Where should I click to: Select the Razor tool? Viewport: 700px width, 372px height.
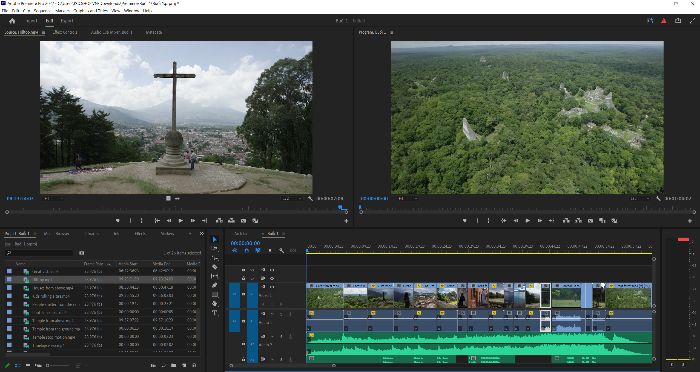pyautogui.click(x=215, y=267)
